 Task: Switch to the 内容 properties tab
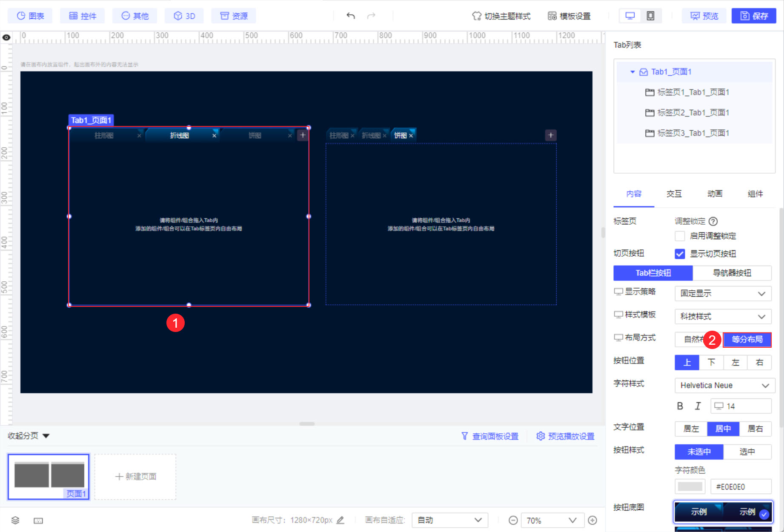pos(634,194)
